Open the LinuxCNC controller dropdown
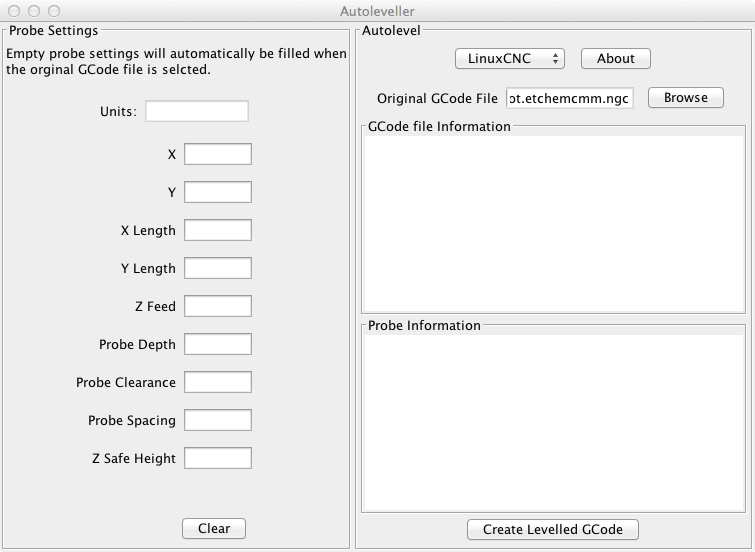Image resolution: width=755 pixels, height=552 pixels. pos(510,59)
